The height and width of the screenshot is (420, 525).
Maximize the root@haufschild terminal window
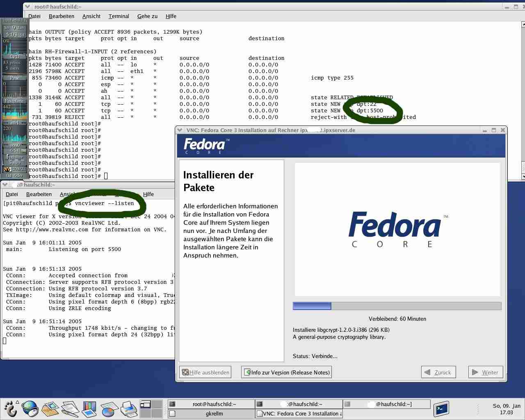pos(516,7)
